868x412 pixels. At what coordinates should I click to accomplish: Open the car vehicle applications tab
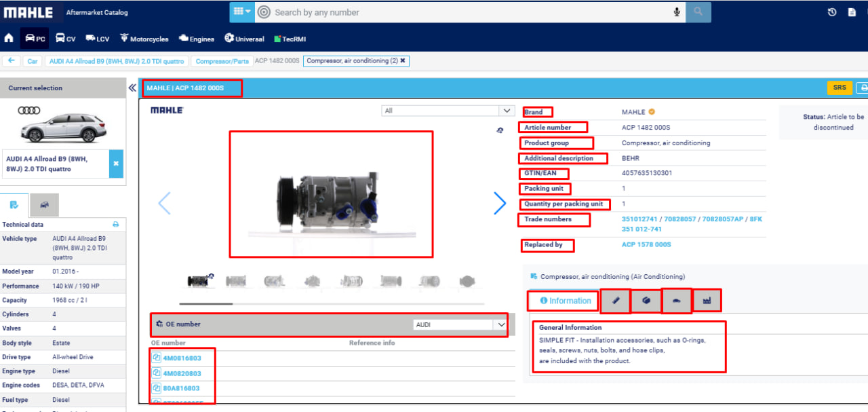(677, 301)
